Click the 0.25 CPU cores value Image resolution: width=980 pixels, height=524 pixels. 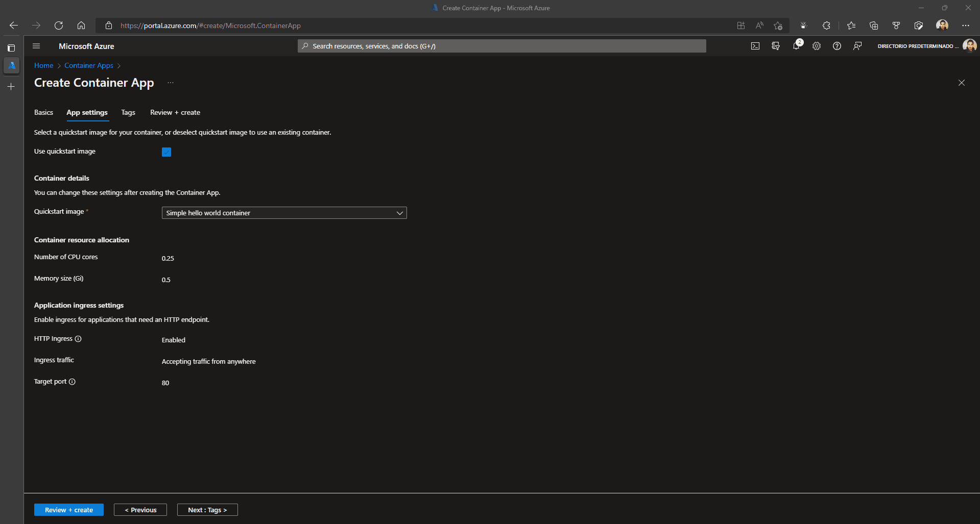coord(168,258)
